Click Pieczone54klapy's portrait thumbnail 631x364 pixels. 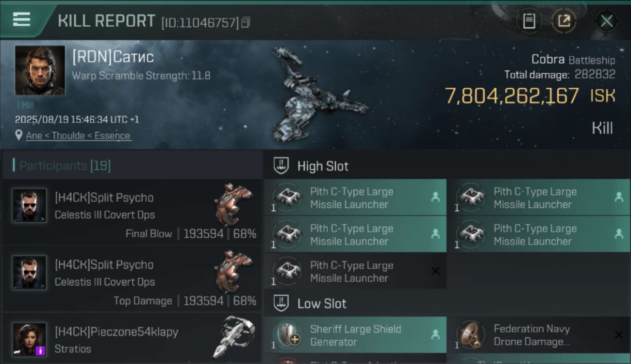click(30, 339)
